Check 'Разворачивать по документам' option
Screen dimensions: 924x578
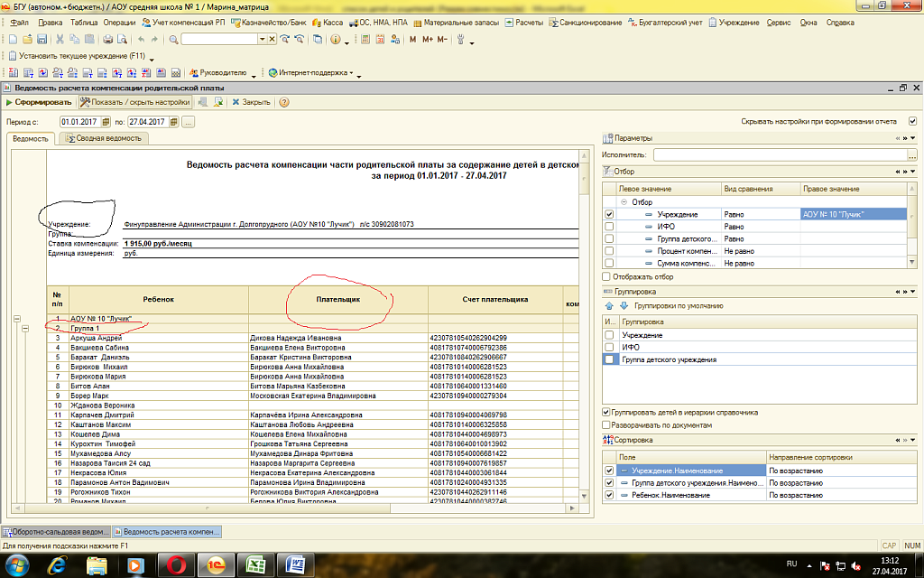point(607,424)
